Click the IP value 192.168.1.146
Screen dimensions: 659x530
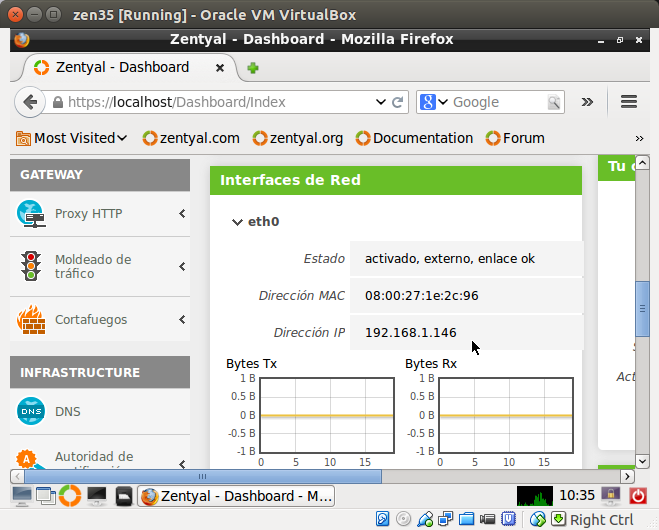(411, 333)
